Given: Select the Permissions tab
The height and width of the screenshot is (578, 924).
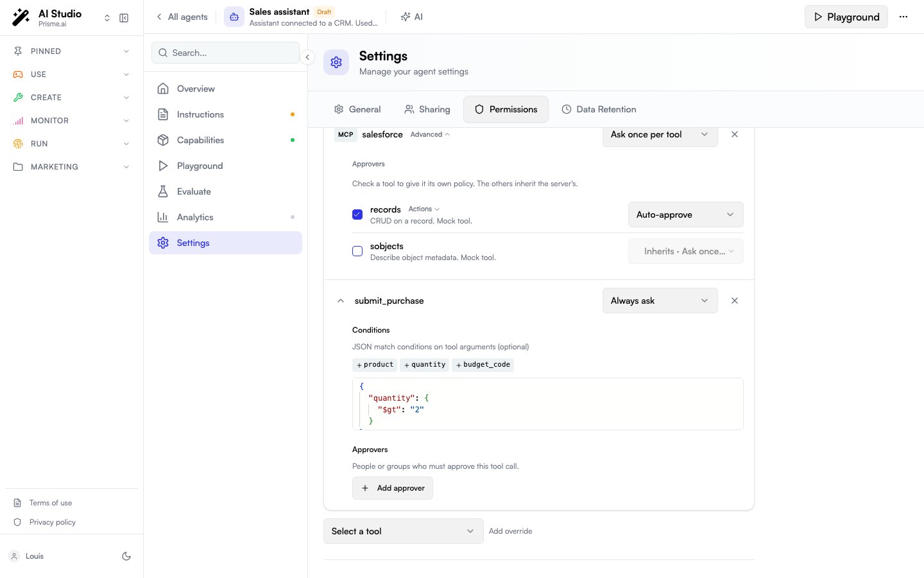Looking at the screenshot, I should pos(506,109).
